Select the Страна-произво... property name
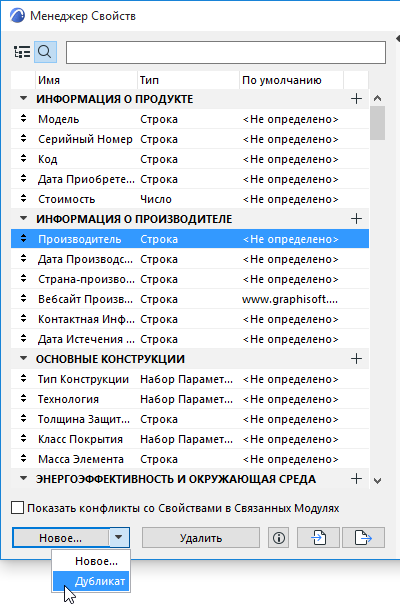 [x=86, y=279]
